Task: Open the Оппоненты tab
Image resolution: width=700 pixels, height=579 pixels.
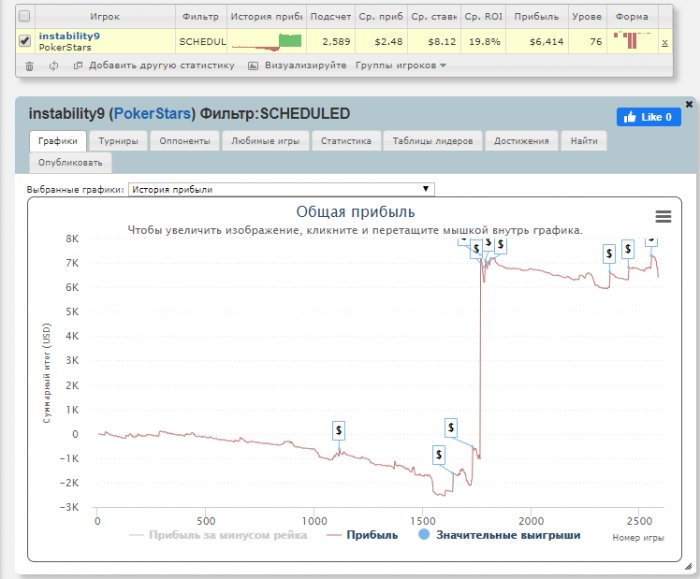Action: point(185,141)
